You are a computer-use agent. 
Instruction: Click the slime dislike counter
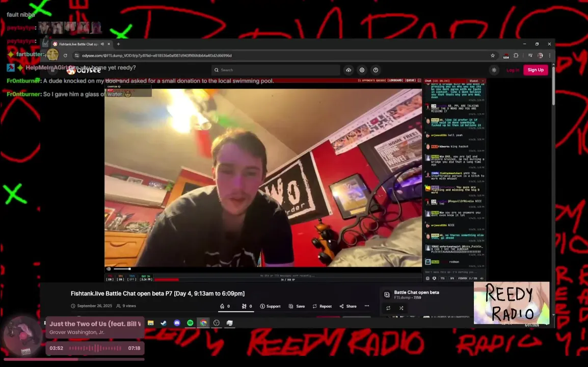tap(247, 306)
